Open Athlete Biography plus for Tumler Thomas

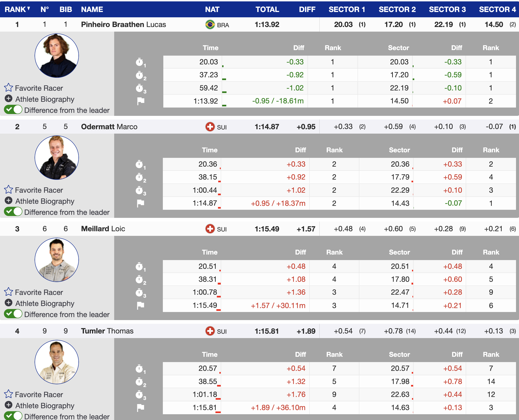[9, 405]
